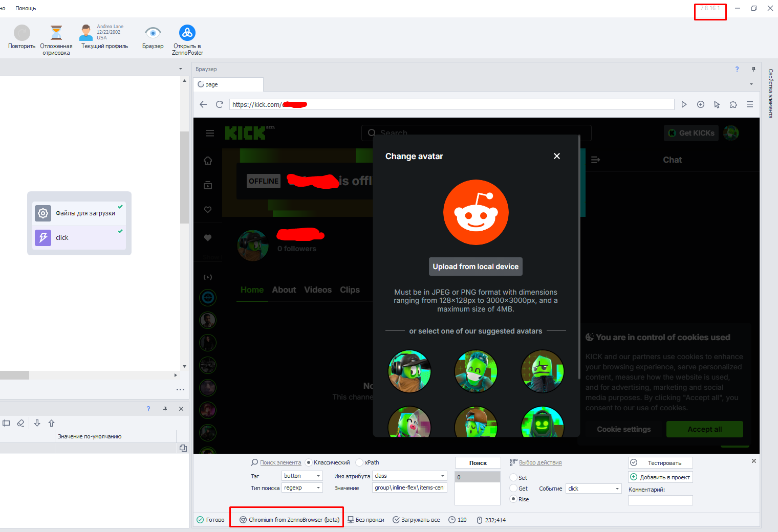778x532 pixels.
Task: Click the Тестировать button
Action: (660, 462)
